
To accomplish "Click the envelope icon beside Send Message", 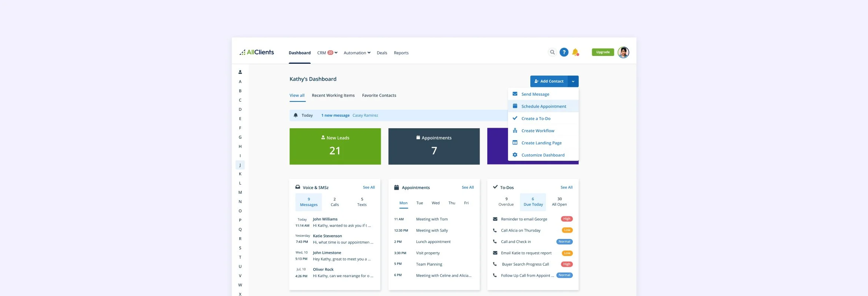I will click(515, 94).
